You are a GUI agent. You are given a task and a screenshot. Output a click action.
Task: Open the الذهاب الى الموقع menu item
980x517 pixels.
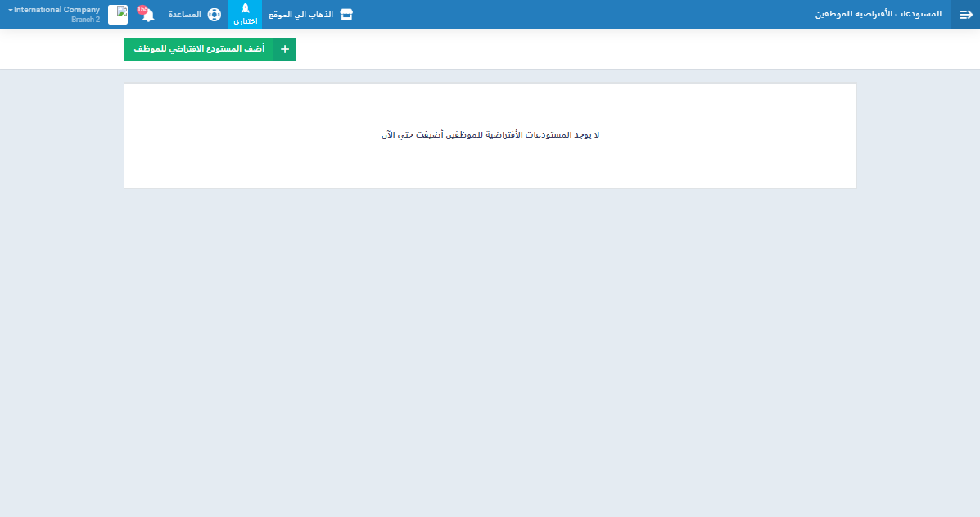coord(300,15)
